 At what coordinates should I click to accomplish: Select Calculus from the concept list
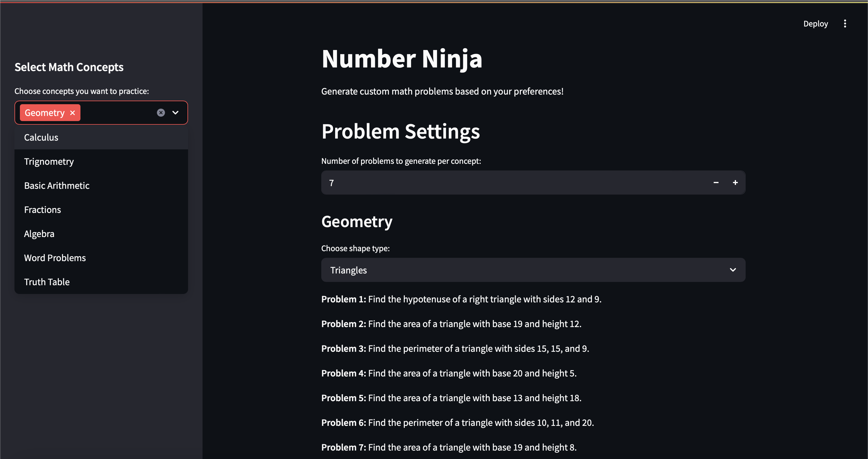[41, 137]
